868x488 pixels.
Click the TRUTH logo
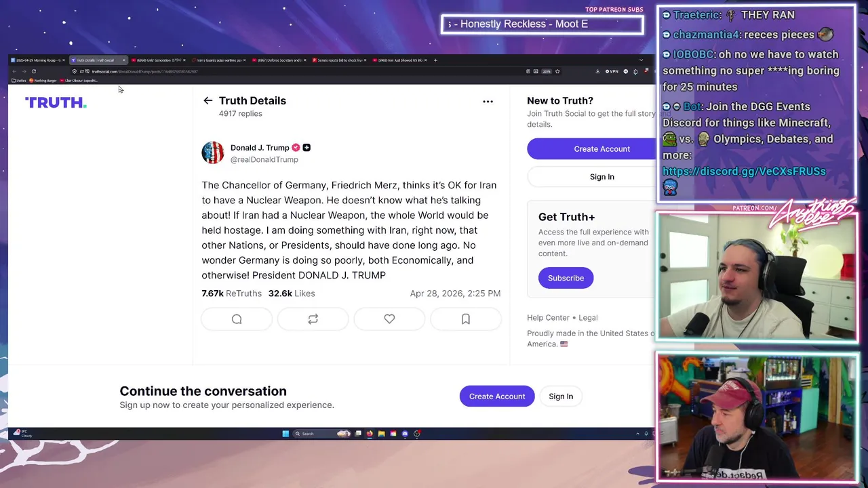(x=56, y=102)
